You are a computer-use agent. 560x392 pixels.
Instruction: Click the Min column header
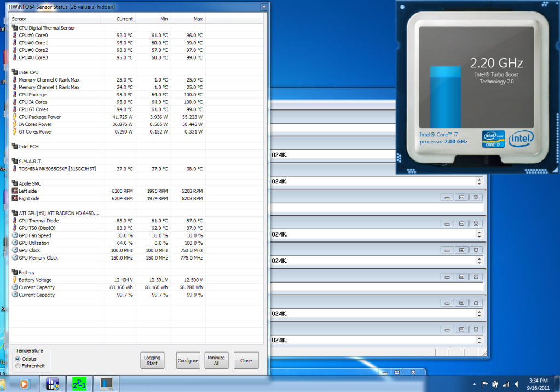pos(153,19)
